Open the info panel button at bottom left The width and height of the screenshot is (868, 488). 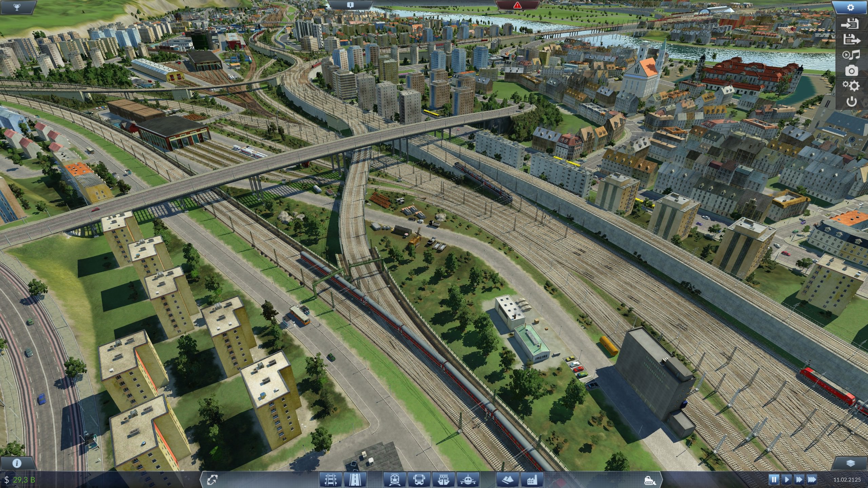[x=17, y=463]
